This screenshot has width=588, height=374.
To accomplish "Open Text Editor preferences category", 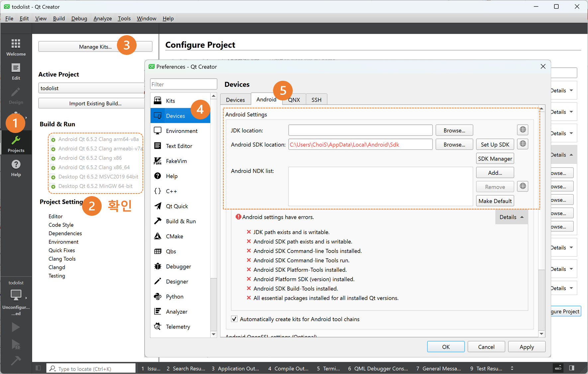I will point(180,146).
